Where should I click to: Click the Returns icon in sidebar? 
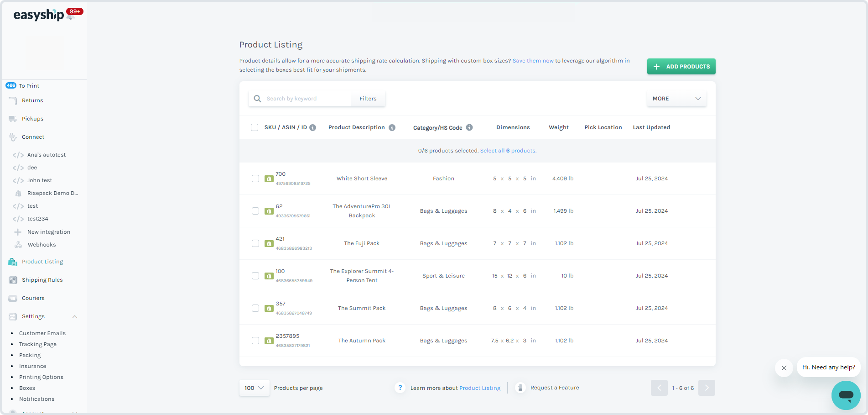(x=13, y=100)
